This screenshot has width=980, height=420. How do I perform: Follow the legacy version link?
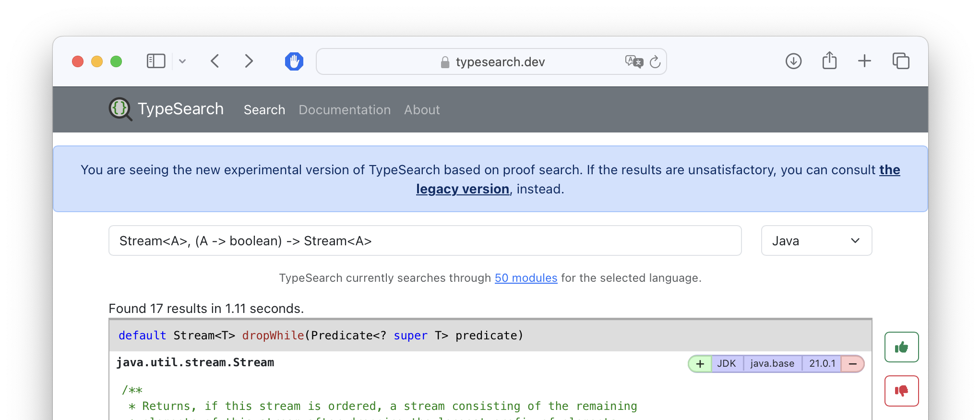pos(463,189)
